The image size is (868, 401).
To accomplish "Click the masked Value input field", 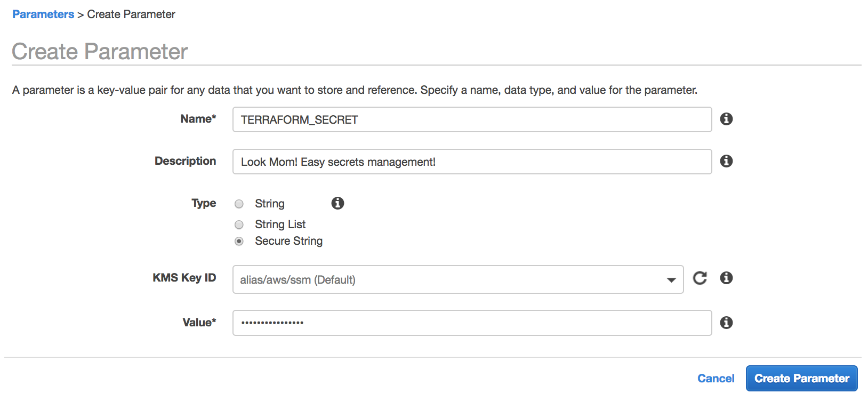I will coord(472,323).
